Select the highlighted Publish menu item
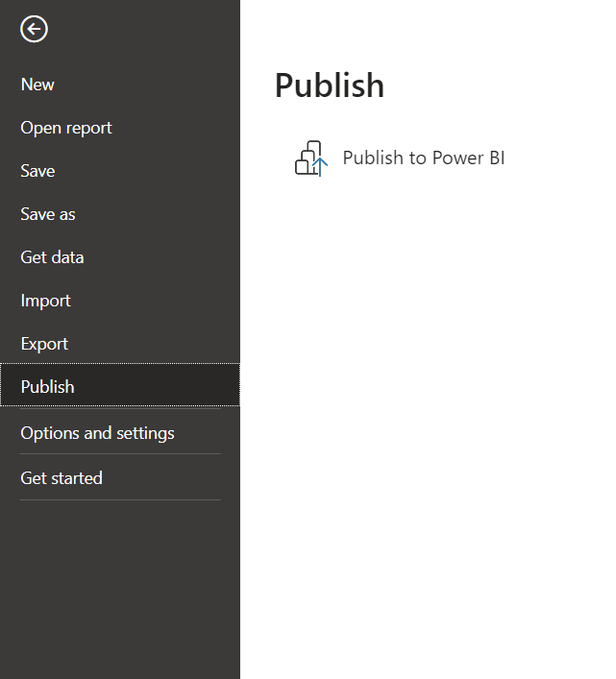 tap(120, 385)
